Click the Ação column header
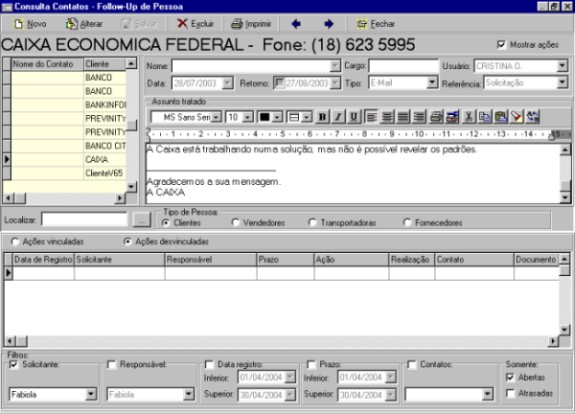Image resolution: width=575 pixels, height=414 pixels. click(x=351, y=260)
